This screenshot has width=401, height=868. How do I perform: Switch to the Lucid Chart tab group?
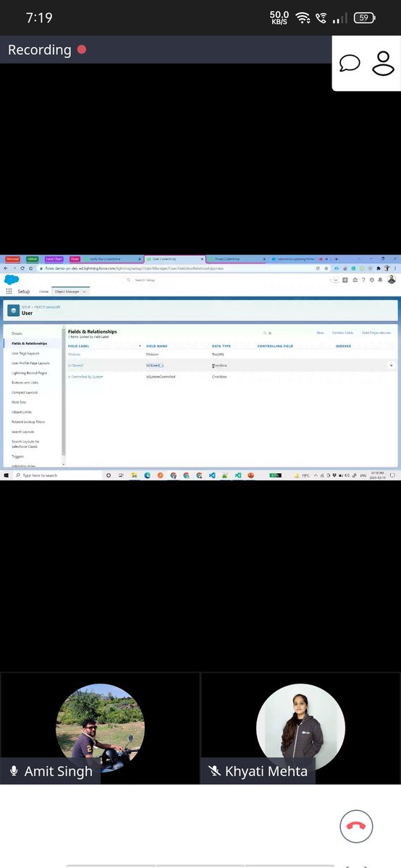pos(54,259)
